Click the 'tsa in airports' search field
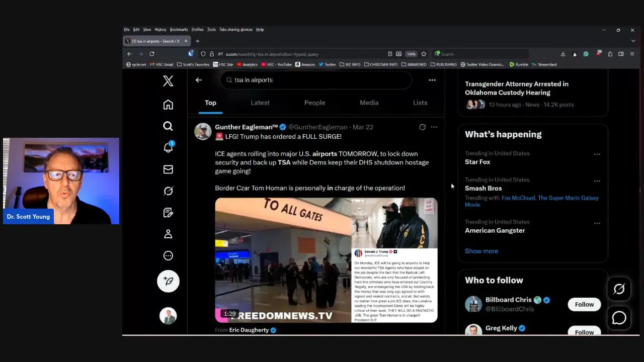The width and height of the screenshot is (644, 362). [316, 80]
